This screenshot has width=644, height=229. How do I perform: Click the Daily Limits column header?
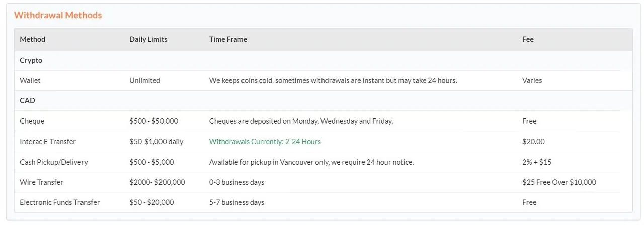click(148, 39)
